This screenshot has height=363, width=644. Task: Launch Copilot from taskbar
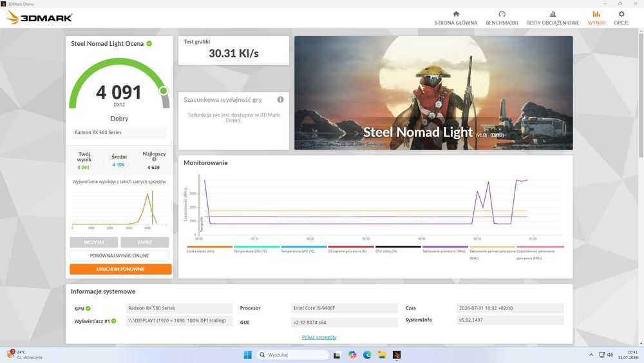(x=352, y=355)
